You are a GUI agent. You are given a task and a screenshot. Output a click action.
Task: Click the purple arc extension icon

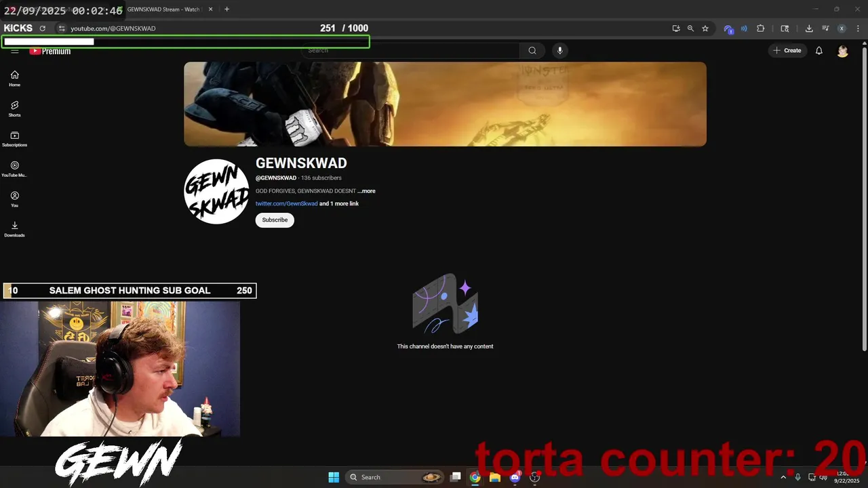[728, 28]
